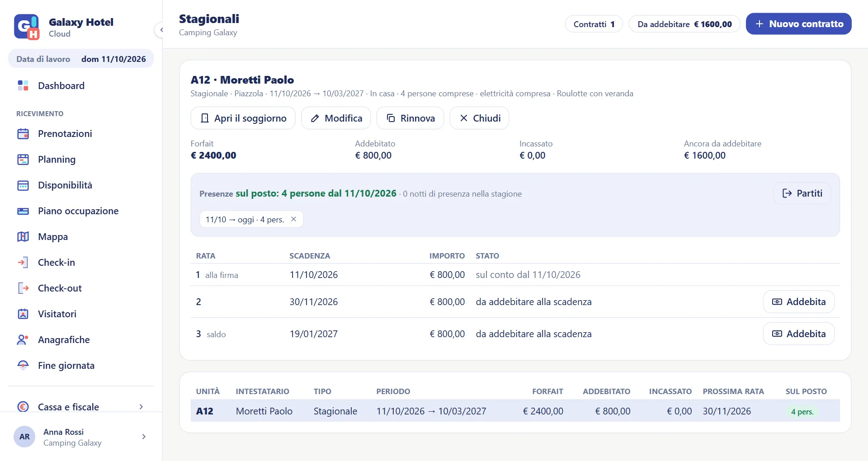Go to Fine giornata menu entry
The image size is (868, 461).
point(81,366)
